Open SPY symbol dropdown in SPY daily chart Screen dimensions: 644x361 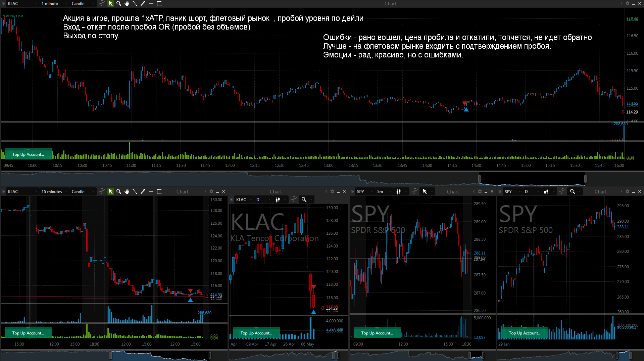click(512, 191)
